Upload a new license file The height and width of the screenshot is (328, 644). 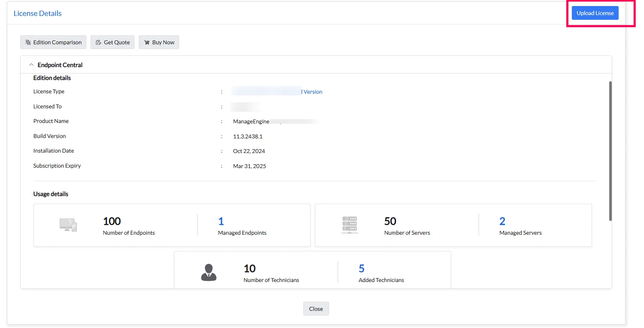(x=595, y=13)
